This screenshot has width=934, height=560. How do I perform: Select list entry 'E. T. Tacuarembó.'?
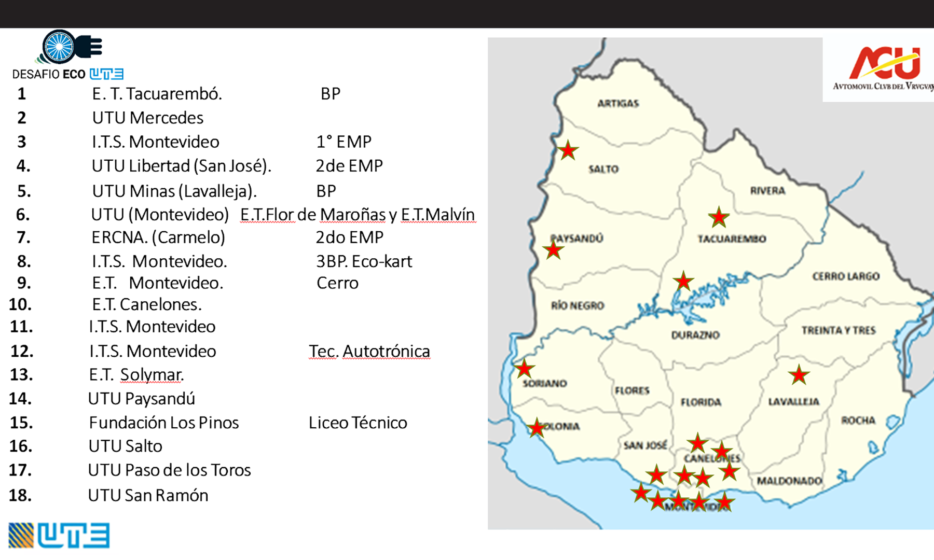[157, 94]
